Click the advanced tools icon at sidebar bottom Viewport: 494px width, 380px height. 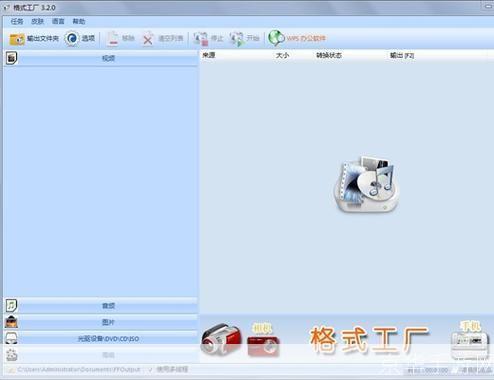(12, 355)
